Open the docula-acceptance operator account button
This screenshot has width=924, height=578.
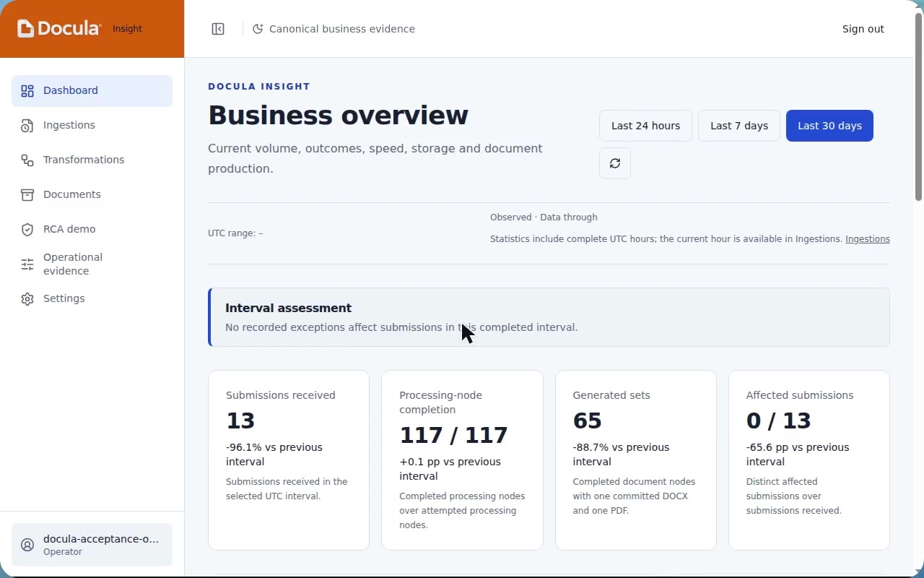pyautogui.click(x=92, y=545)
